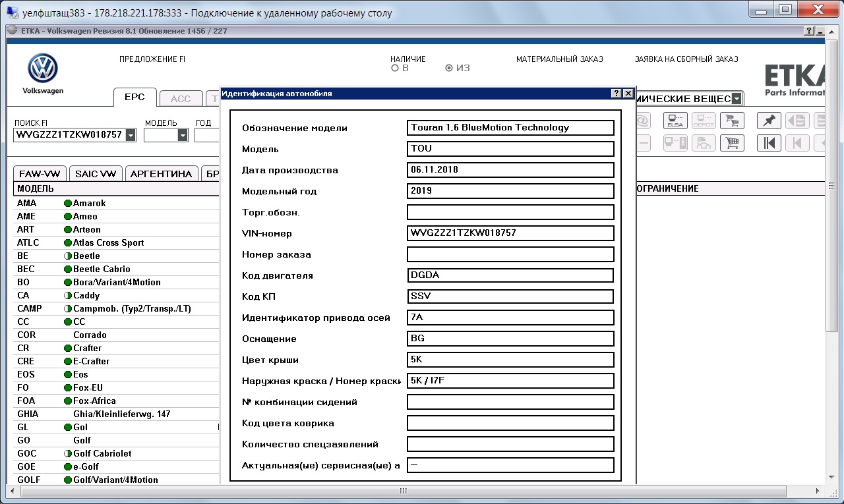Image resolution: width=844 pixels, height=504 pixels.
Task: Click the green dot beside e-Golf
Action: click(x=67, y=467)
